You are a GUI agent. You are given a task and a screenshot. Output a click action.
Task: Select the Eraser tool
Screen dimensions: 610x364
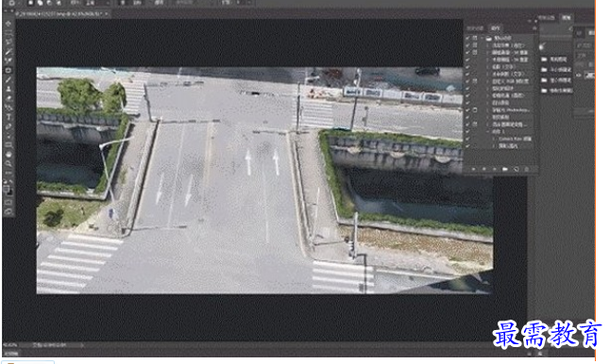click(8, 98)
